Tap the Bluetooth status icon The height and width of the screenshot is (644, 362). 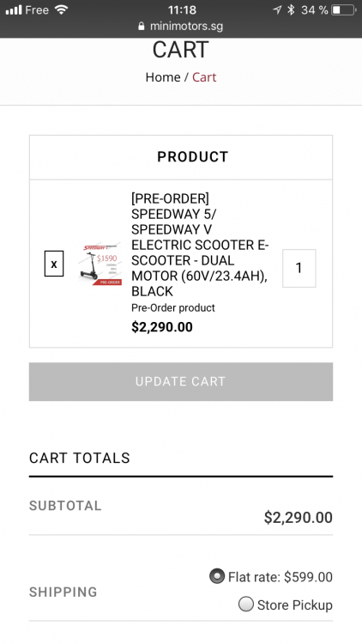[291, 9]
